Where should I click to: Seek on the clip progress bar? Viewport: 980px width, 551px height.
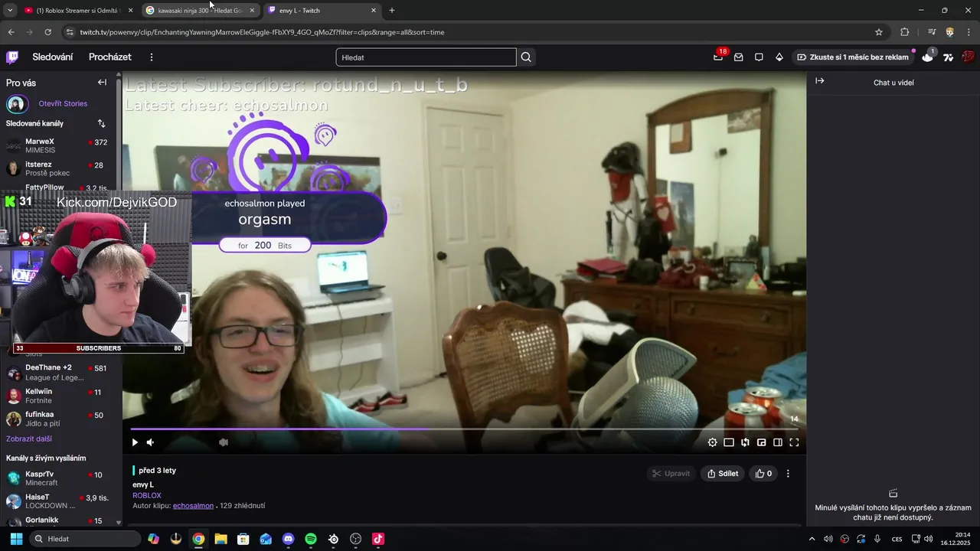(x=464, y=429)
